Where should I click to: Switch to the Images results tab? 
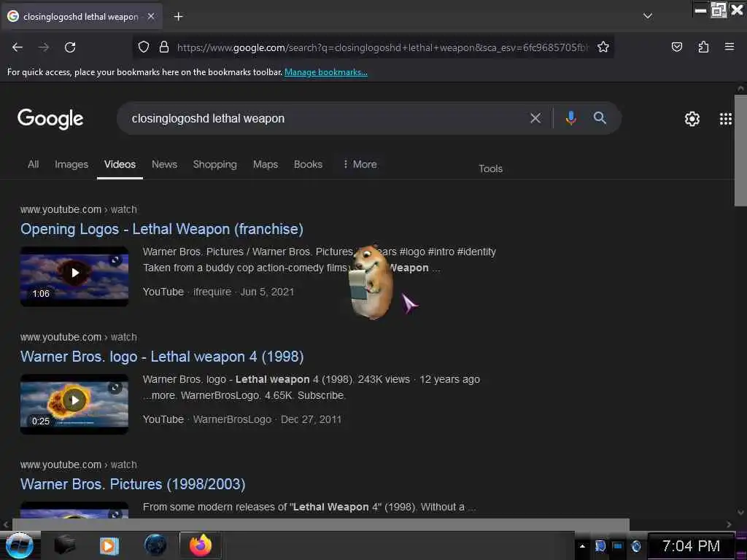coord(71,164)
